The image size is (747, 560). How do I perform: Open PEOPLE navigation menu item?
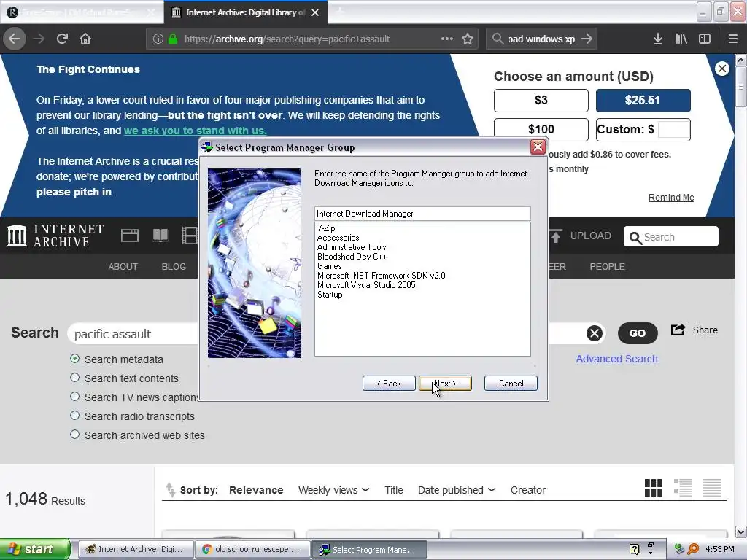[607, 267]
